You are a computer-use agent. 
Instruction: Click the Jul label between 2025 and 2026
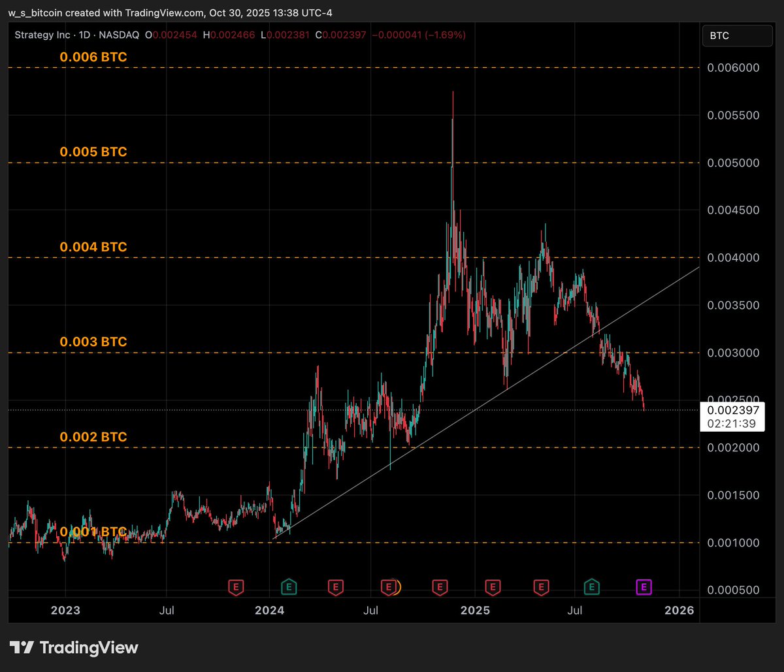tap(576, 611)
